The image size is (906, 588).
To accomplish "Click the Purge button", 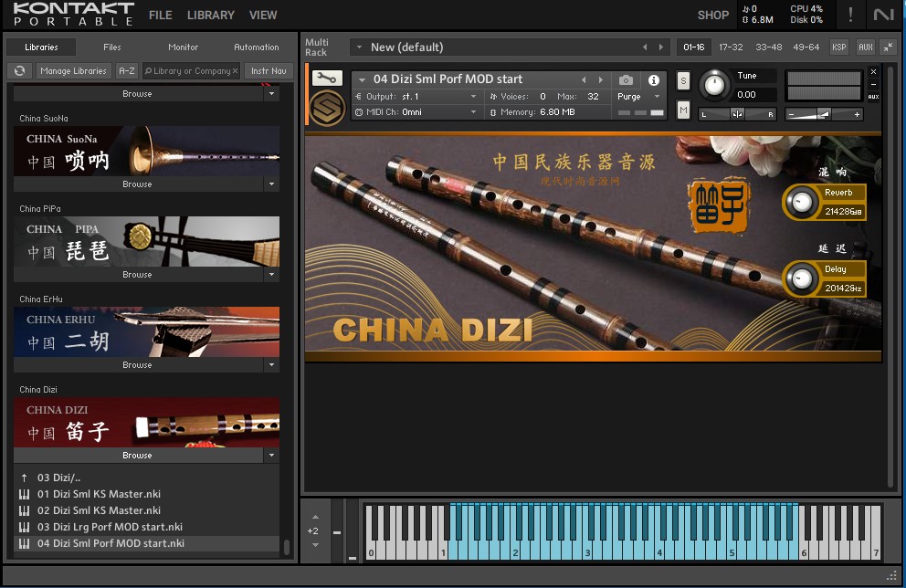I will pyautogui.click(x=628, y=97).
